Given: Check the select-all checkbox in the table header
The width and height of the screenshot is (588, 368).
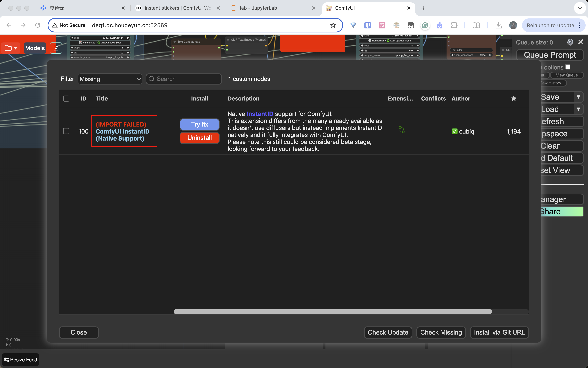Looking at the screenshot, I should [66, 99].
